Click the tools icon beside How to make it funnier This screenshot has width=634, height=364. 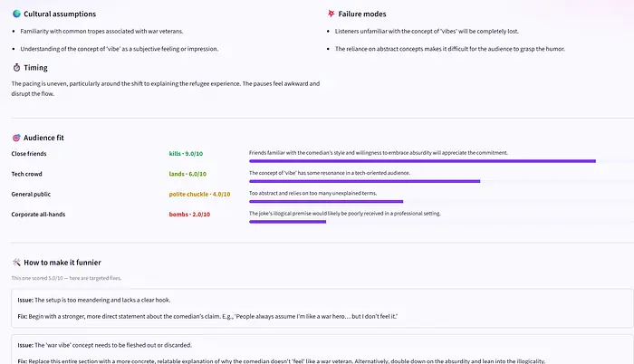(16, 263)
